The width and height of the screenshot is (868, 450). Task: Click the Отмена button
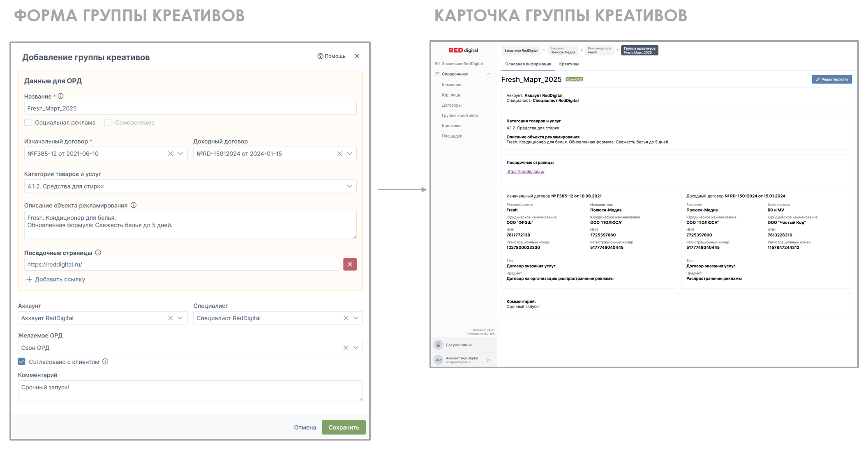305,427
